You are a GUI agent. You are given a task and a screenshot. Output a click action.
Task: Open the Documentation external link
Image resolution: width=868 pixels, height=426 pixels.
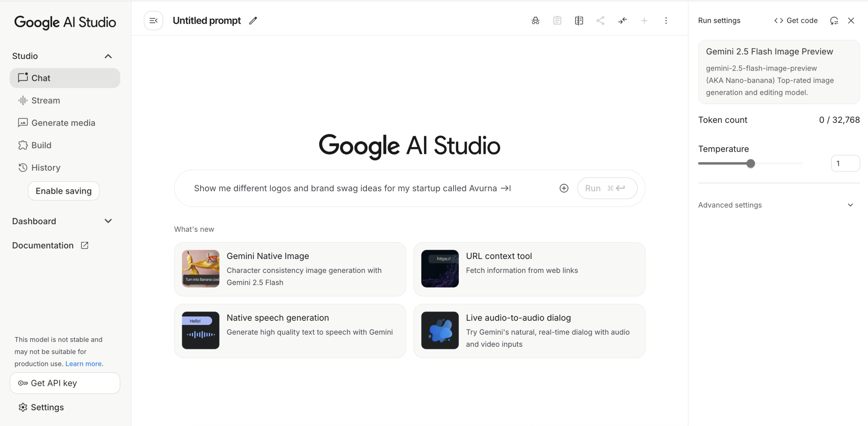point(50,245)
